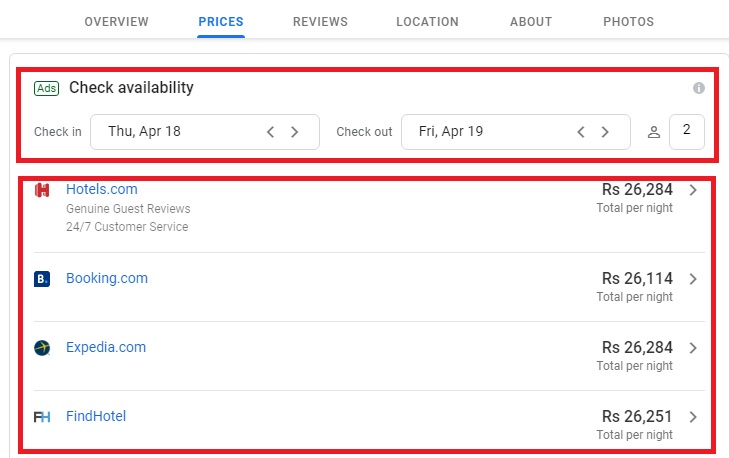Click the guest person icon

coord(654,132)
